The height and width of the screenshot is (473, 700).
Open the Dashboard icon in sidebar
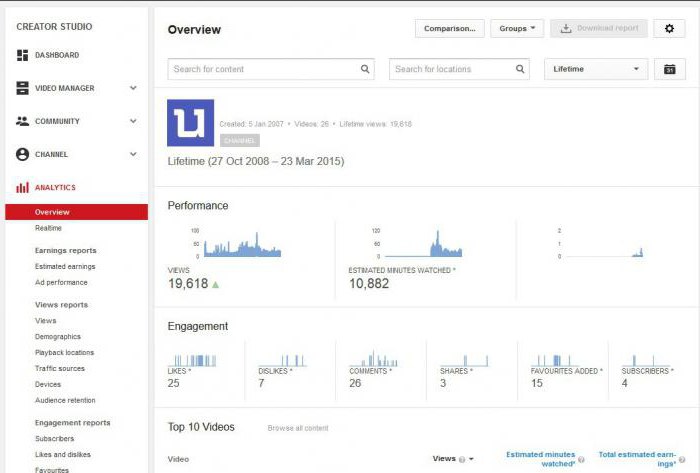click(22, 55)
